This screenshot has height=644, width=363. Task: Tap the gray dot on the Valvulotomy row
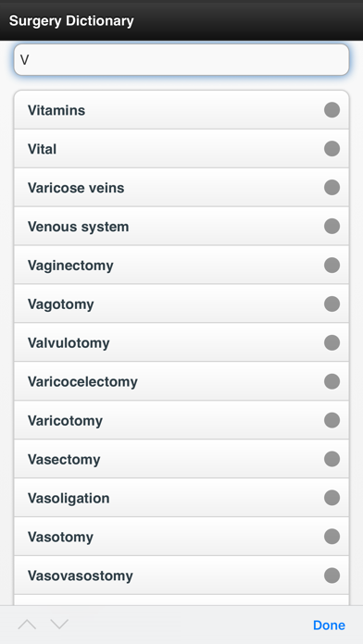[332, 342]
